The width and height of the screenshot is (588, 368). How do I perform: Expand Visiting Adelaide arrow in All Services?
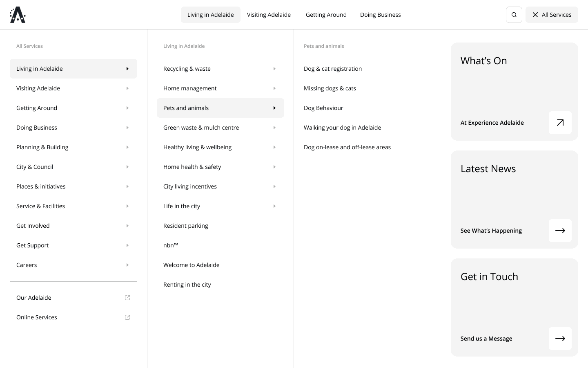click(127, 88)
